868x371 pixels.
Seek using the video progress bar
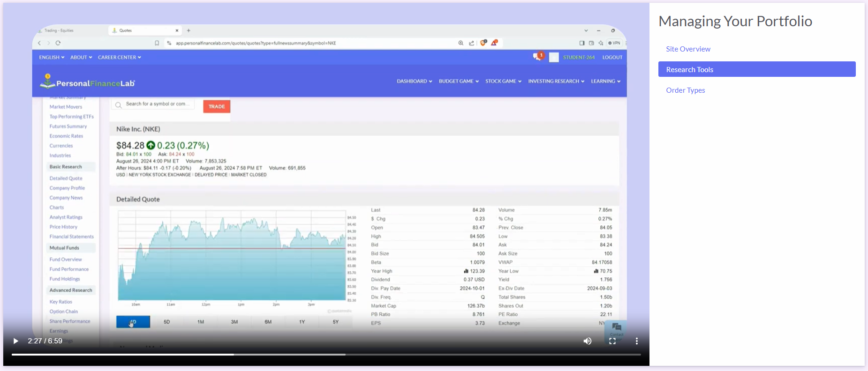point(326,355)
